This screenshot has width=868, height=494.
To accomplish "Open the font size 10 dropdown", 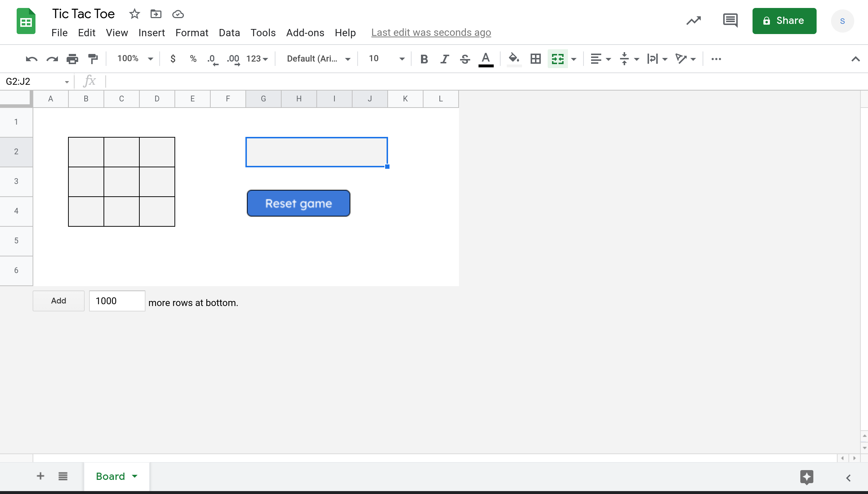I will pos(386,59).
